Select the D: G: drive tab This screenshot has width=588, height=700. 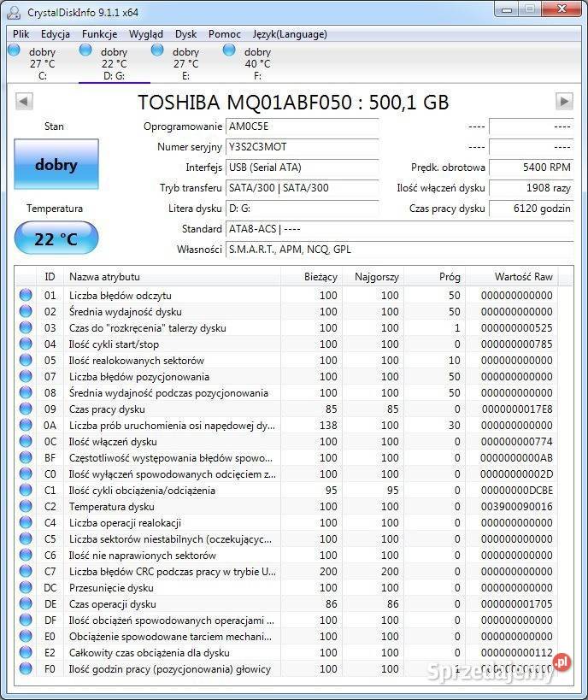(115, 63)
